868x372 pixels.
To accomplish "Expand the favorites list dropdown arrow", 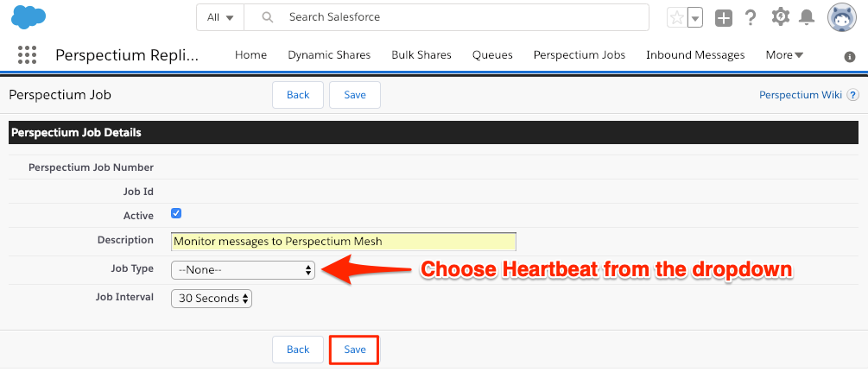I will coord(696,18).
